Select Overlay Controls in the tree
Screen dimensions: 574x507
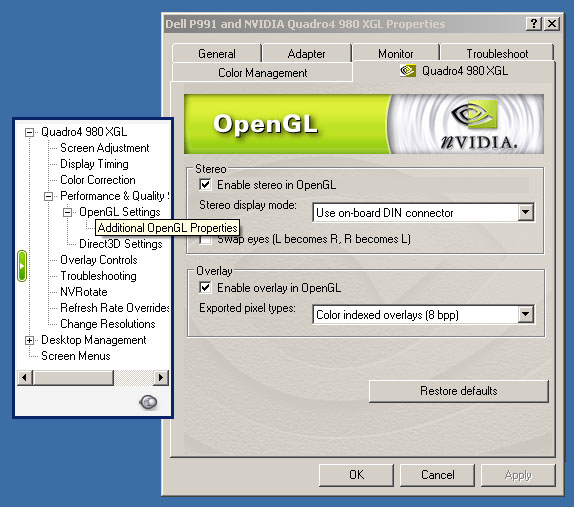(99, 260)
